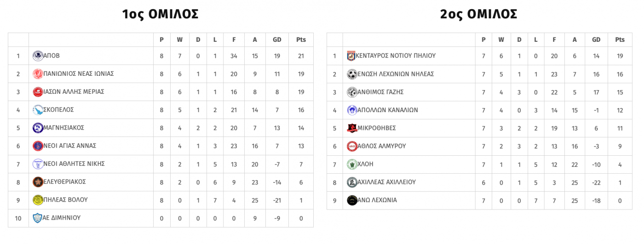Click the ΠΗΛΕΑΣ ΒΟΛΟΥ yellow crest
This screenshot has width=644, height=244.
[38, 200]
